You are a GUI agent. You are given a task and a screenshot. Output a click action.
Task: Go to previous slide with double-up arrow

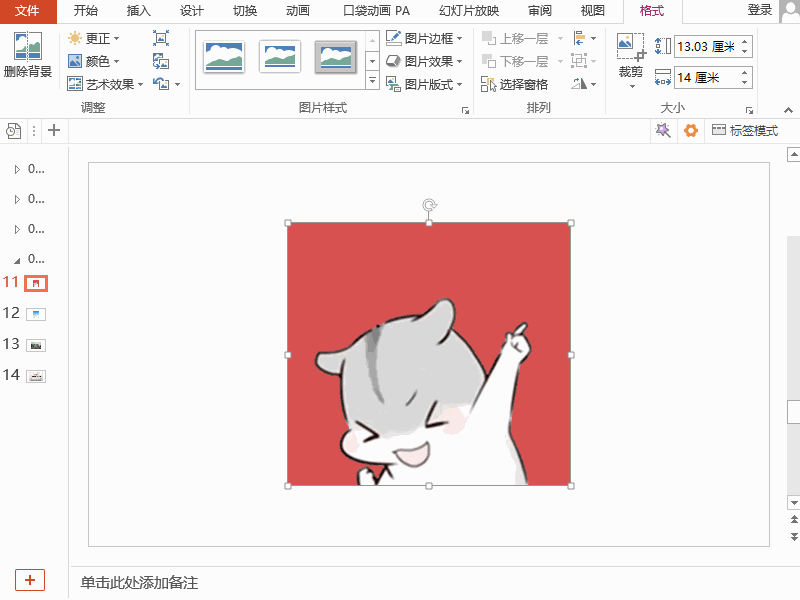pyautogui.click(x=794, y=519)
